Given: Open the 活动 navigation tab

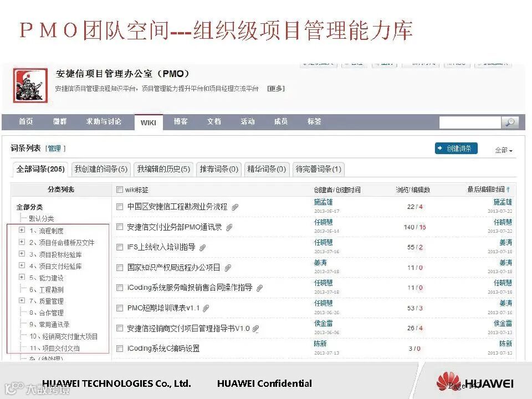Looking at the screenshot, I should [247, 121].
